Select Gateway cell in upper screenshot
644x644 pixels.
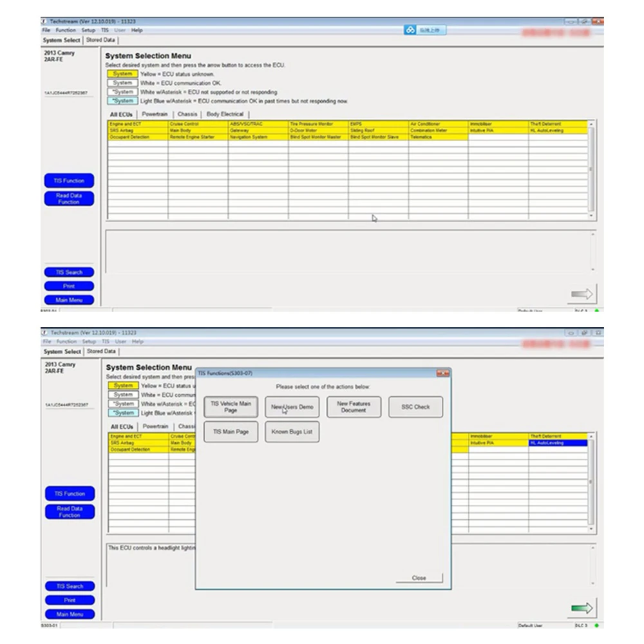coord(258,131)
